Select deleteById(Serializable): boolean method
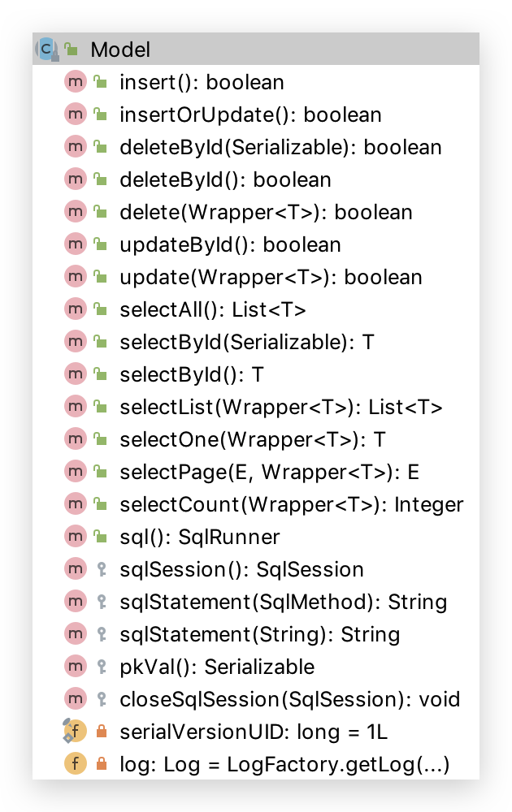 (280, 147)
